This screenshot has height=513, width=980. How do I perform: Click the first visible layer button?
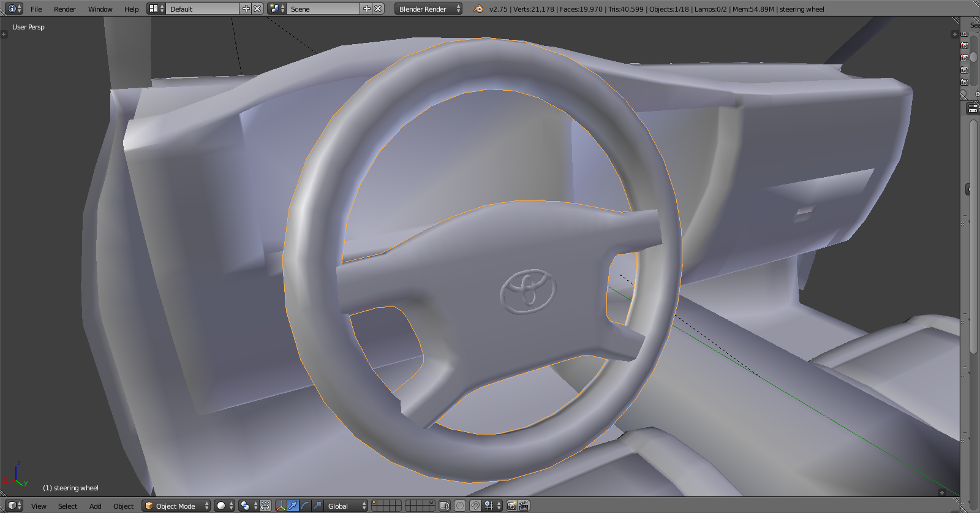[374, 503]
